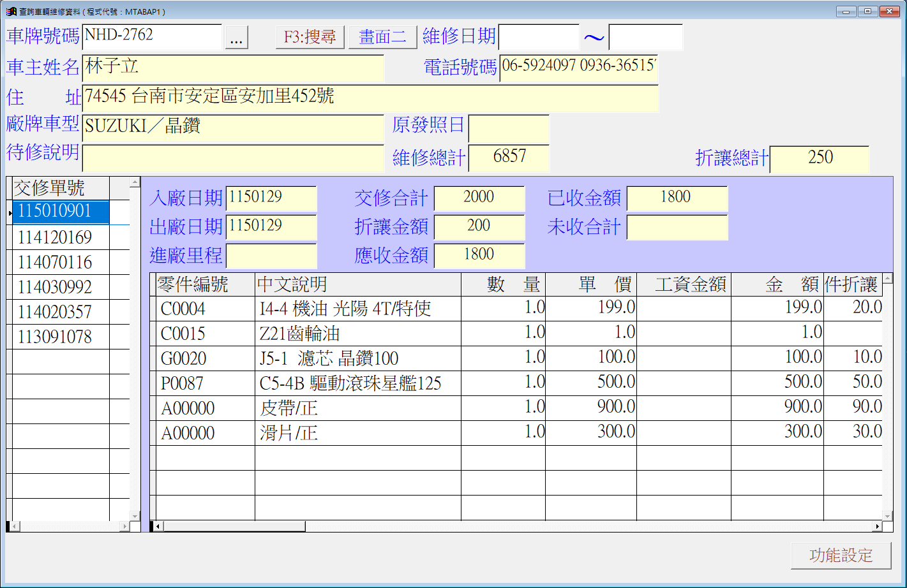Click the 電話號碼 phone number field
907x588 pixels.
[x=578, y=68]
